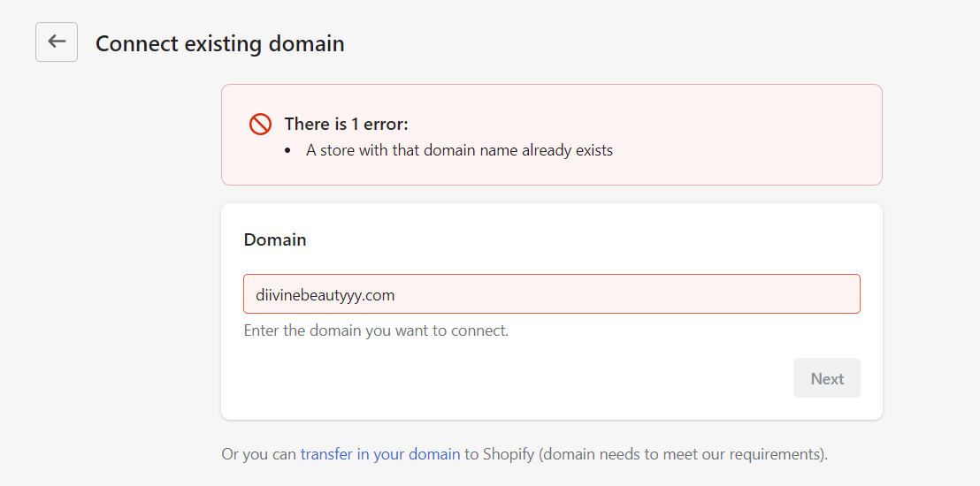
Task: Click the 'Connect existing domain' page heading
Action: point(219,43)
